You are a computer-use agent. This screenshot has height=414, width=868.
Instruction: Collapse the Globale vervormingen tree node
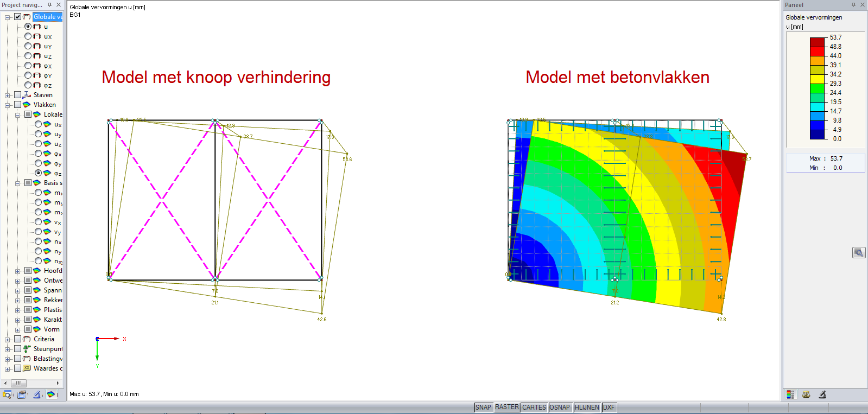[x=8, y=17]
